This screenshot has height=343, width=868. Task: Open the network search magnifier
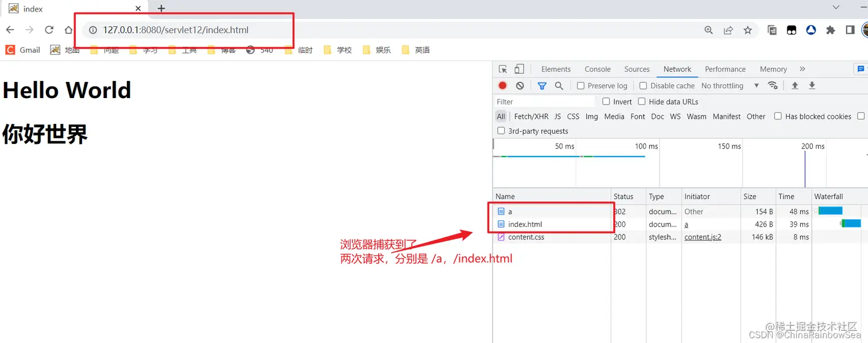[559, 85]
